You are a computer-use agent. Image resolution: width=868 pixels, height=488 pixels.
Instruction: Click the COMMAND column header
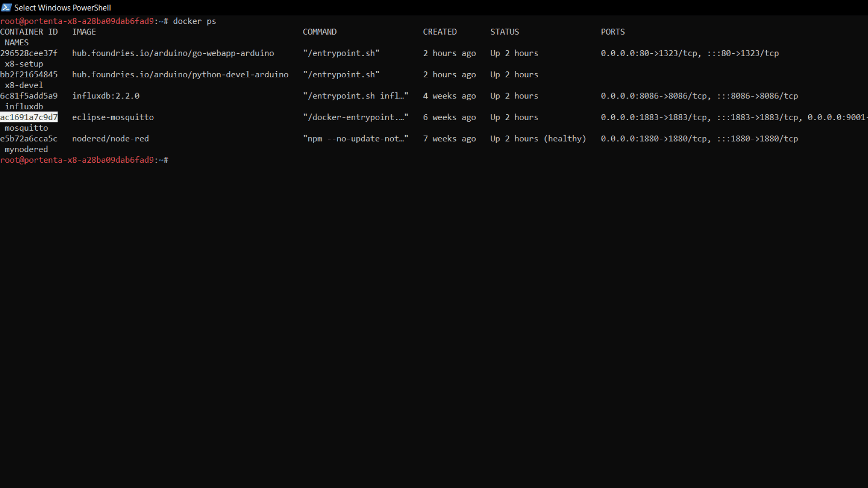(319, 32)
